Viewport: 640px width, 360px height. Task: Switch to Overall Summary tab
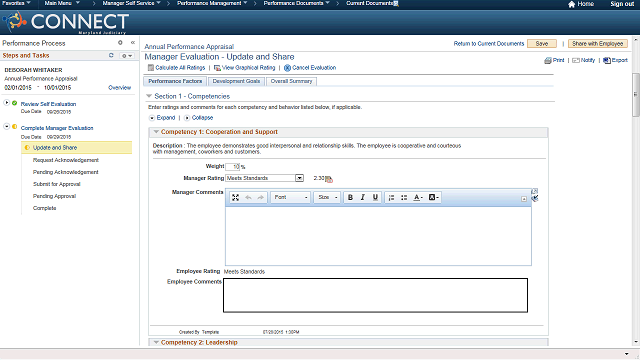[x=291, y=81]
